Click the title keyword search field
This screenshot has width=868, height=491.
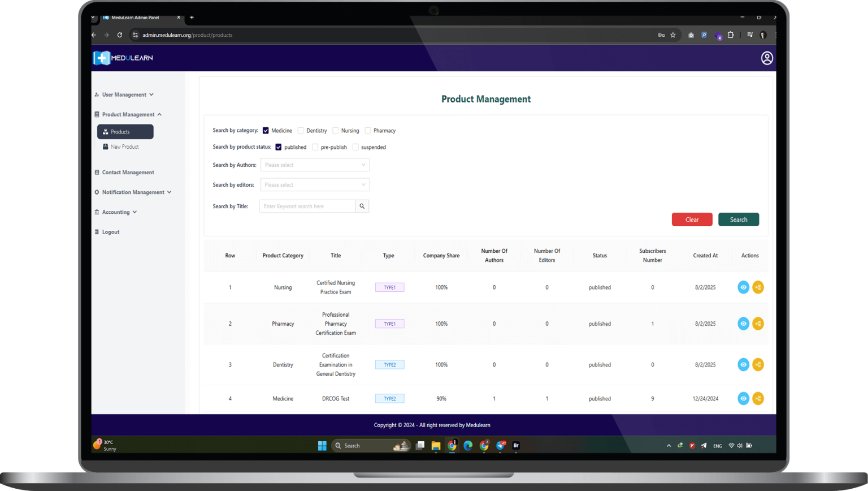(x=307, y=206)
